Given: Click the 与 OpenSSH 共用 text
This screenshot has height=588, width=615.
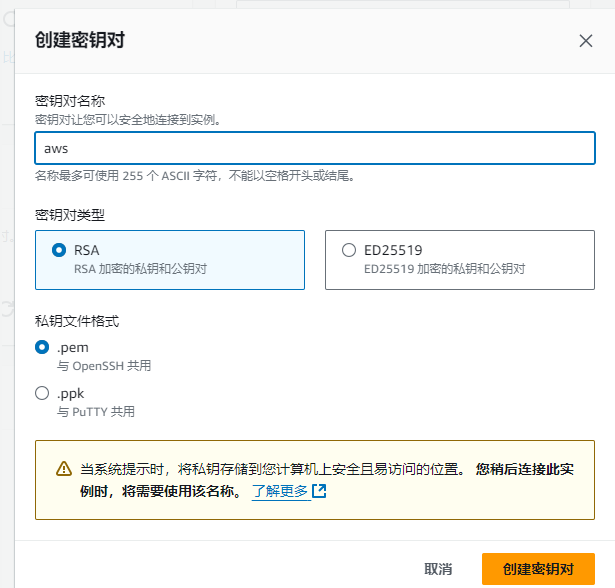Looking at the screenshot, I should click(104, 366).
